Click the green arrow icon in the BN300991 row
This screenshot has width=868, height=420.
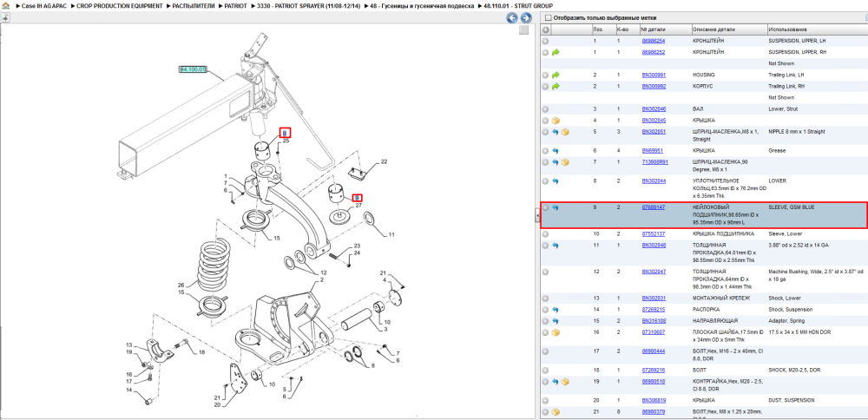tap(556, 75)
